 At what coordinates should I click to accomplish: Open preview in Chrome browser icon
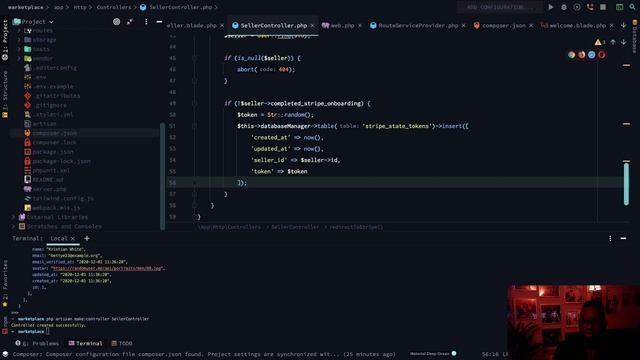point(571,55)
